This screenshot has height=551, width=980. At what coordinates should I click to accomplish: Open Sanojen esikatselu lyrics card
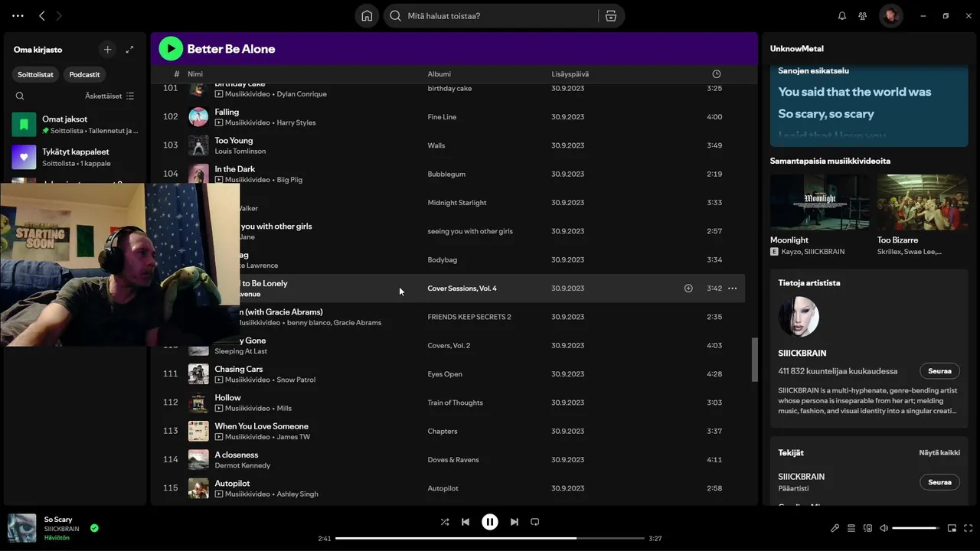pos(869,105)
